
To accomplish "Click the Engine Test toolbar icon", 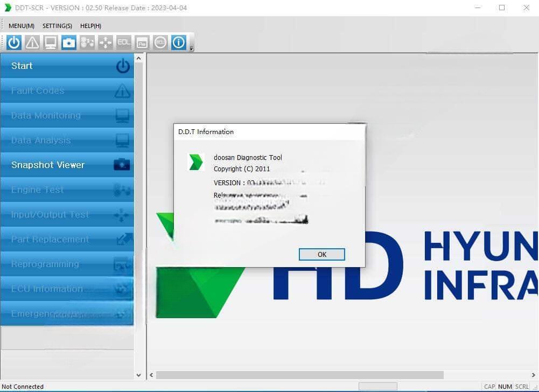I will [87, 43].
